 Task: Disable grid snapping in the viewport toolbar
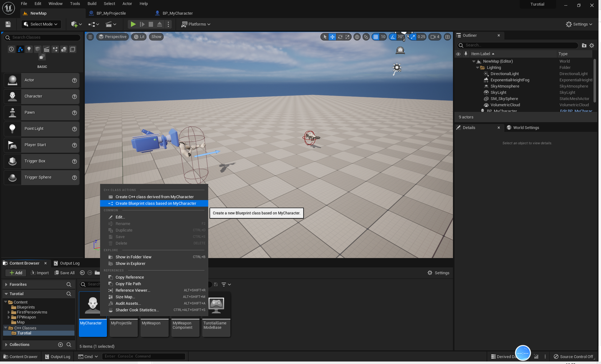pos(376,37)
